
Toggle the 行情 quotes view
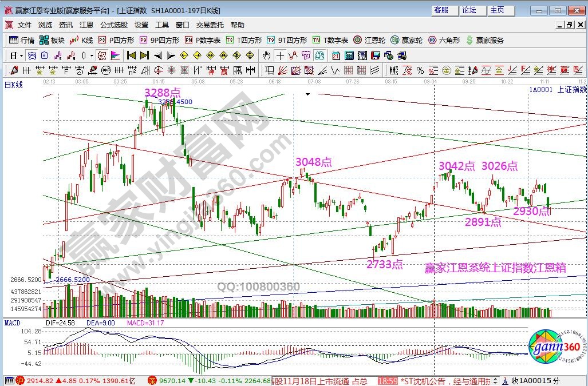pos(22,40)
